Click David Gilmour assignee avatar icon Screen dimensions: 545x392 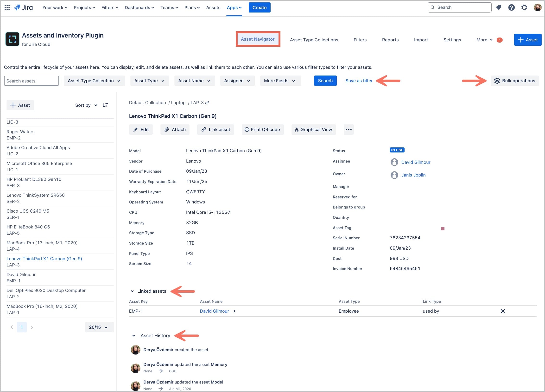click(x=394, y=162)
